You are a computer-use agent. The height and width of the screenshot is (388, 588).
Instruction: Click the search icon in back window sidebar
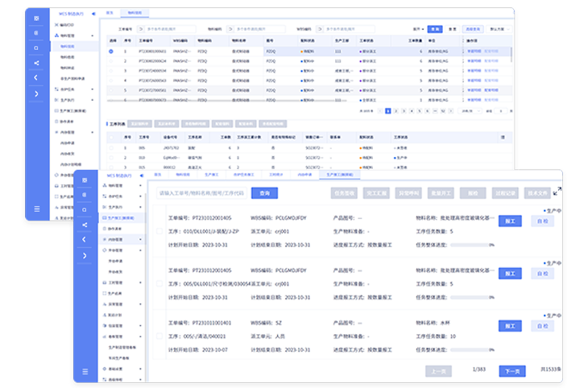pos(36,47)
